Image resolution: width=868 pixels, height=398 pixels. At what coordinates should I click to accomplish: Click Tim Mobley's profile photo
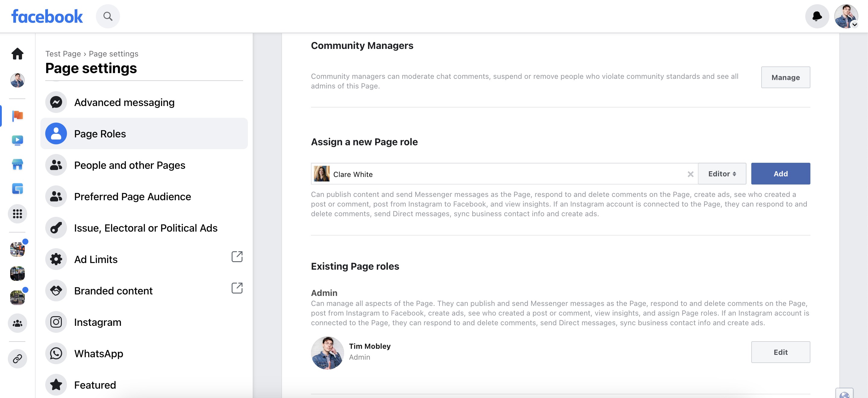(327, 353)
